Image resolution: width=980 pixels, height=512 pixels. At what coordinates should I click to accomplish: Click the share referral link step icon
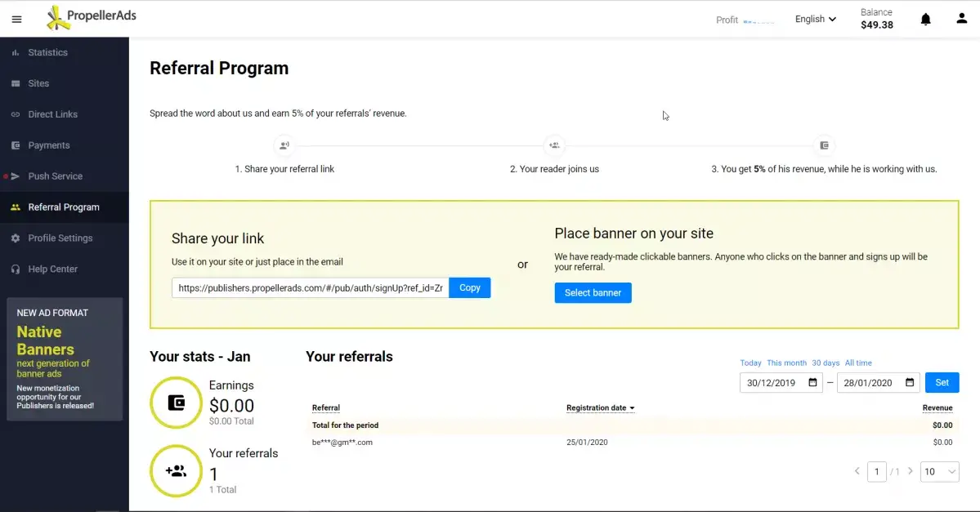[x=284, y=145]
